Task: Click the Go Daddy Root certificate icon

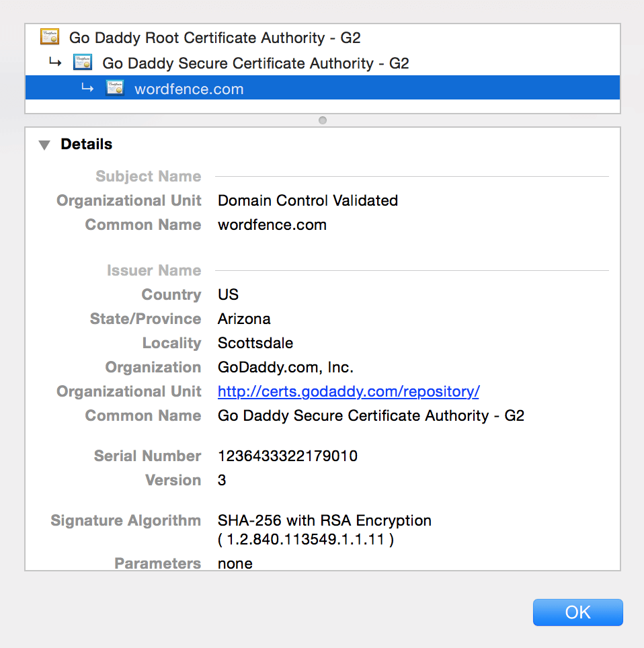Action: pos(49,37)
